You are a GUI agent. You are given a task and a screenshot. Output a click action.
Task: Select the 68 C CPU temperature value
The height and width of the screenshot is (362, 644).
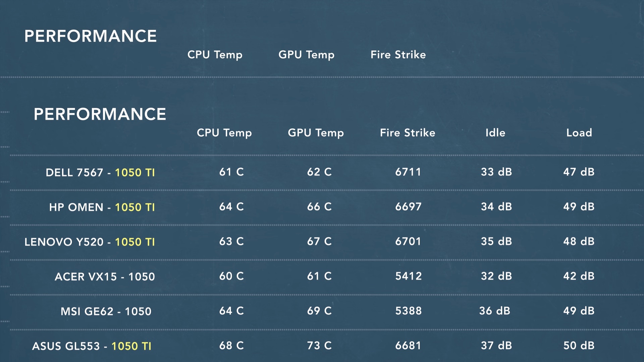pyautogui.click(x=231, y=346)
